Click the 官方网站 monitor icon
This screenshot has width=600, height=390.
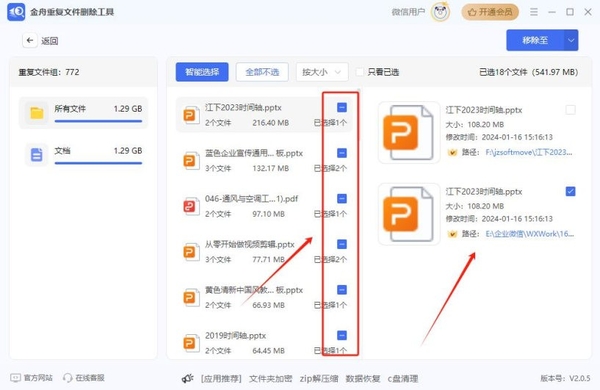pos(15,378)
